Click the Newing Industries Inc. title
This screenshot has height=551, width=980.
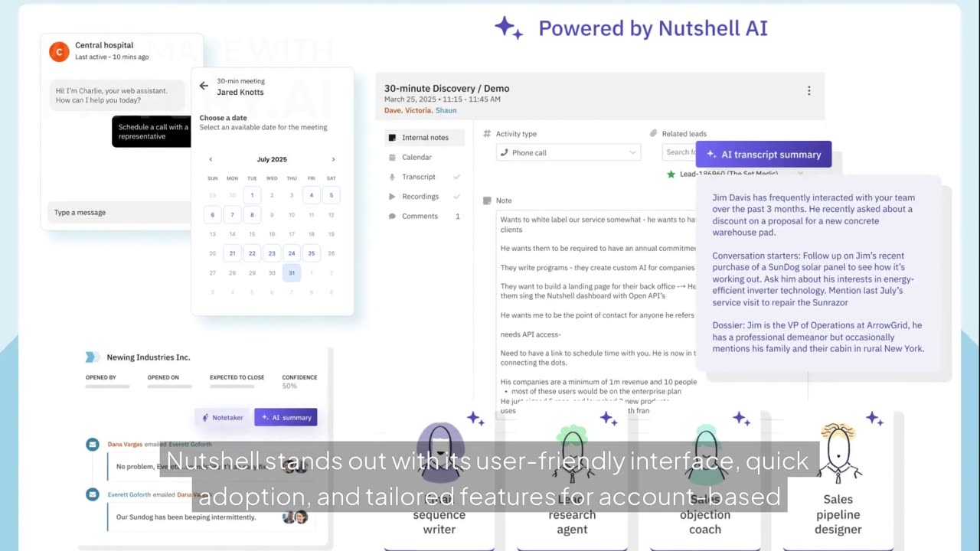(149, 357)
